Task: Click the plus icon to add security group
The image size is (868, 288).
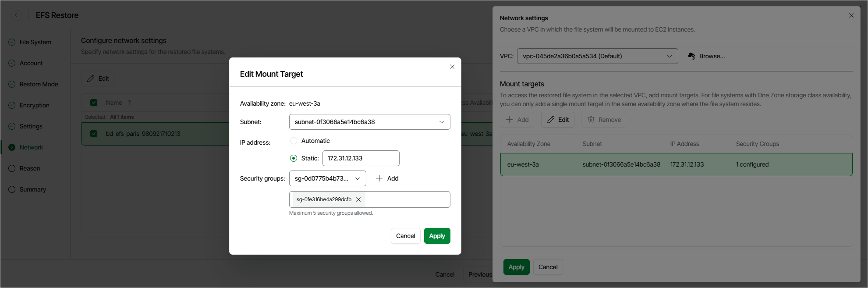Action: pyautogui.click(x=379, y=178)
